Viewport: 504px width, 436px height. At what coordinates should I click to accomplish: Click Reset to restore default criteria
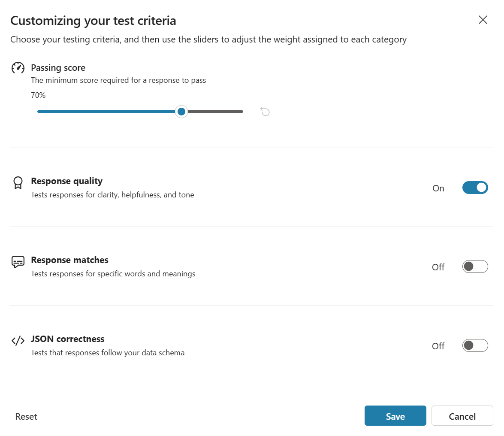point(26,416)
